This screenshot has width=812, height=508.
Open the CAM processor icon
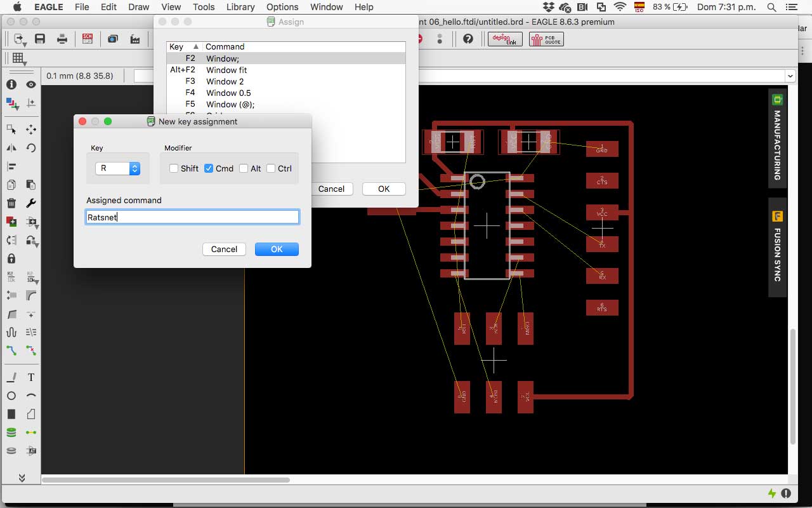135,39
